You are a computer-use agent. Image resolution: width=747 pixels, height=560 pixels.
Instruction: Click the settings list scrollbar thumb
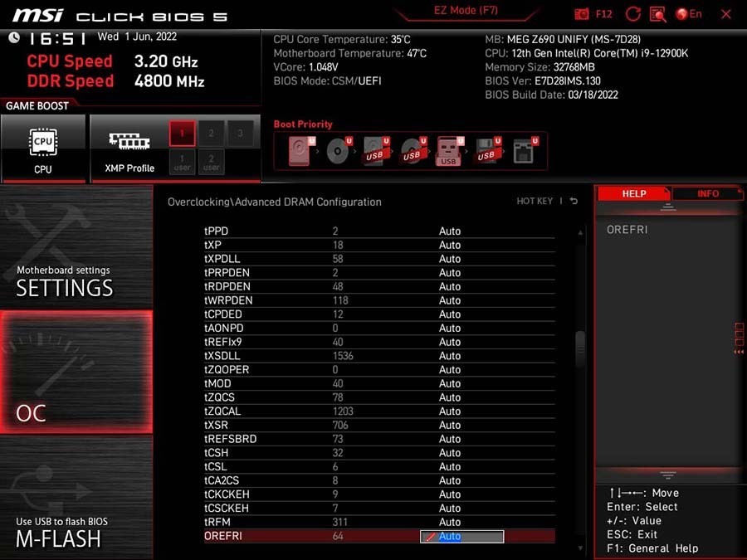[580, 349]
